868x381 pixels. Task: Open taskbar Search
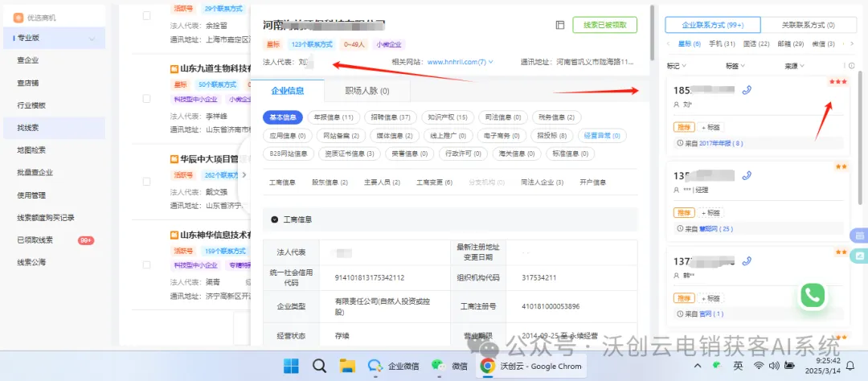tap(319, 366)
